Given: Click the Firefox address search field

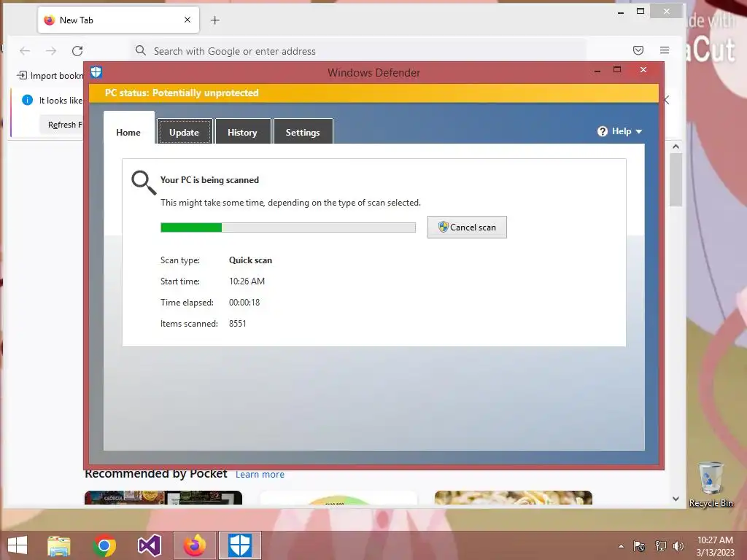Looking at the screenshot, I should click(x=358, y=51).
